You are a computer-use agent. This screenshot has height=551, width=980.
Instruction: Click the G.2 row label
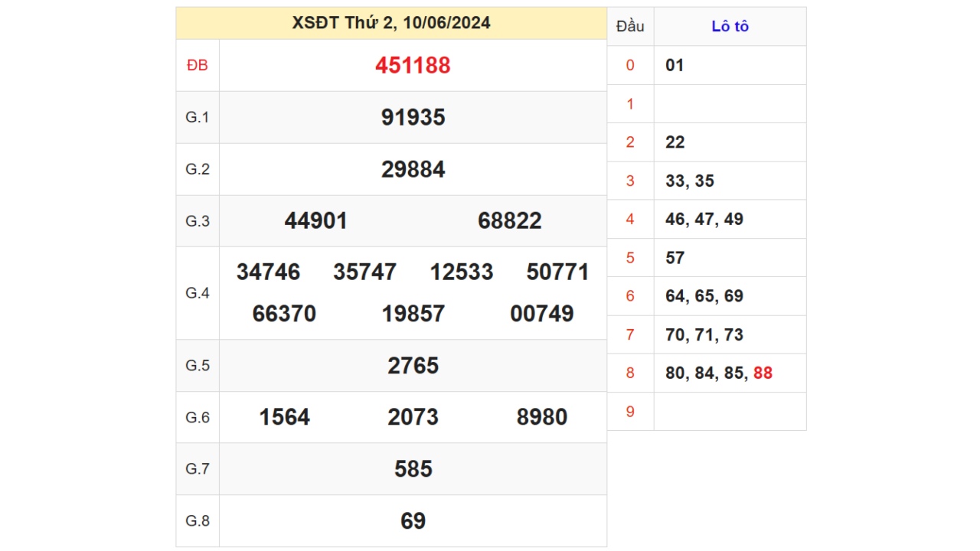[x=198, y=169]
